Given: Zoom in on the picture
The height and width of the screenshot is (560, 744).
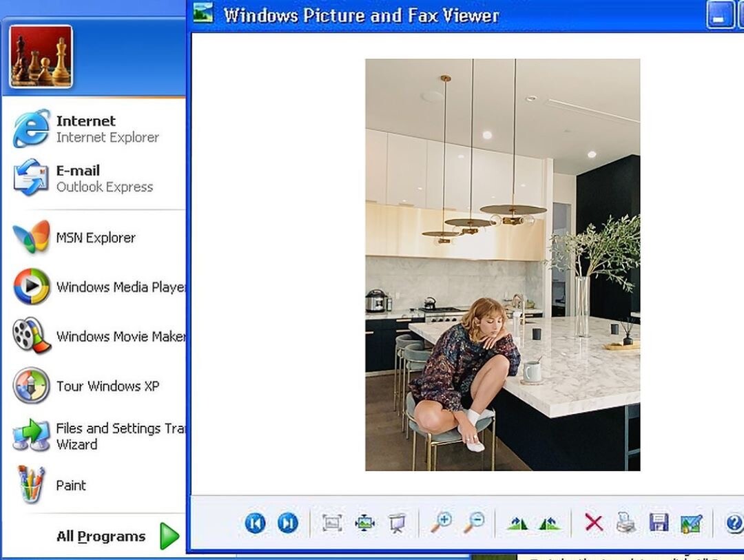Looking at the screenshot, I should tap(441, 523).
